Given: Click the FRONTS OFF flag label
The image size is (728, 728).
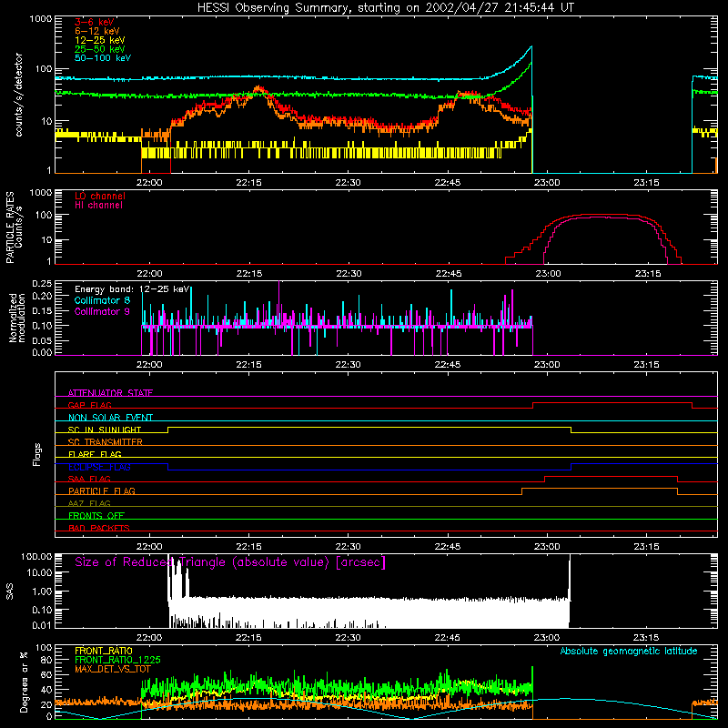Looking at the screenshot, I should click(96, 515).
